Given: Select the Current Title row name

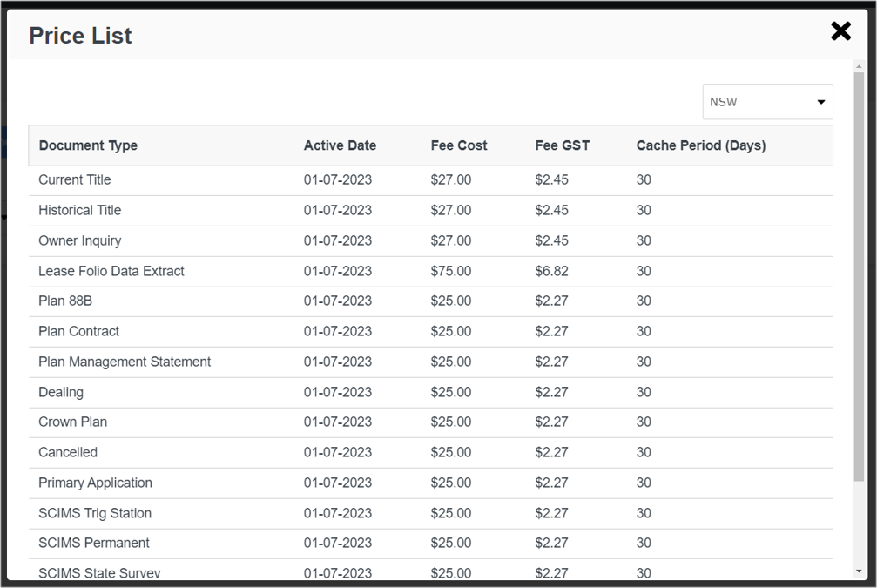Looking at the screenshot, I should pyautogui.click(x=74, y=179).
